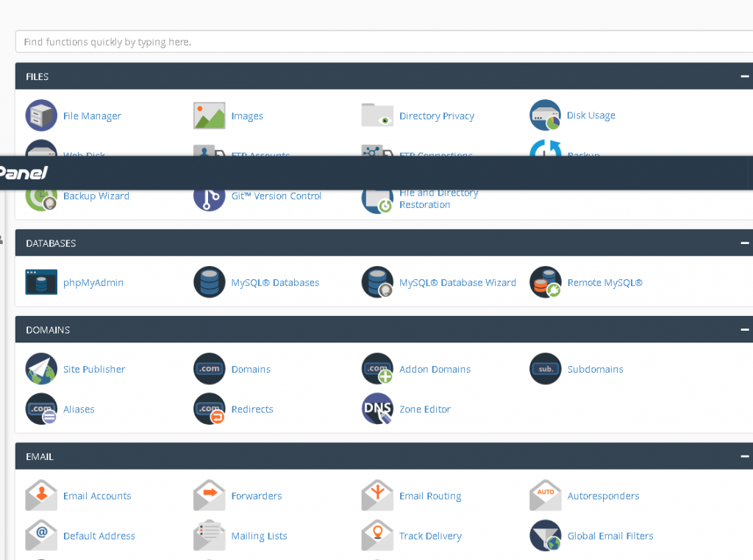
Task: Collapse the DATABASES section with minus
Action: click(744, 243)
